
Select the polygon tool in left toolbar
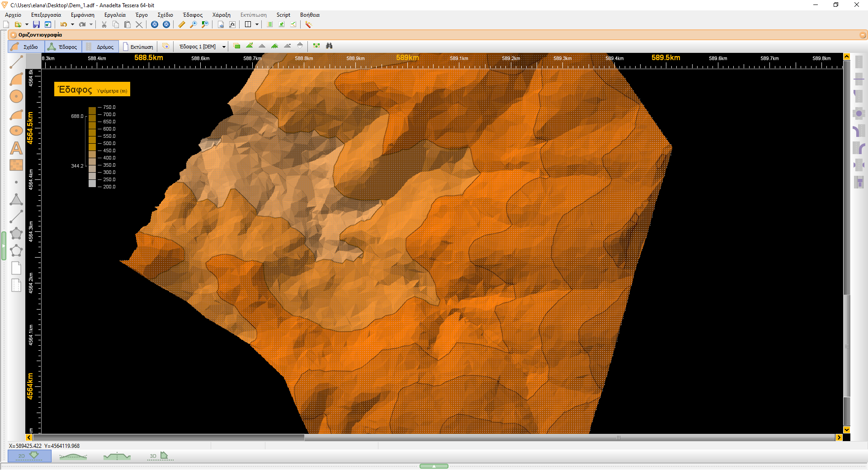coord(16,234)
